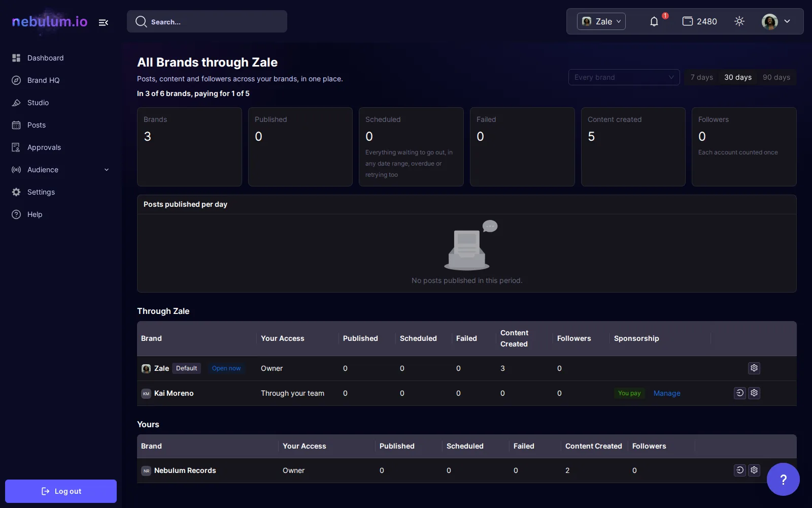Click the Dashboard grid icon
812x508 pixels.
click(x=16, y=58)
